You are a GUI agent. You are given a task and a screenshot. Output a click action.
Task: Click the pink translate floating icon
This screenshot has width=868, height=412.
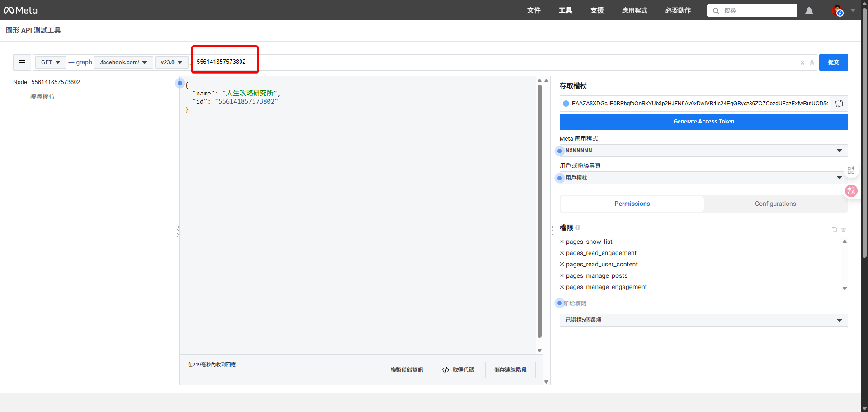click(x=851, y=191)
